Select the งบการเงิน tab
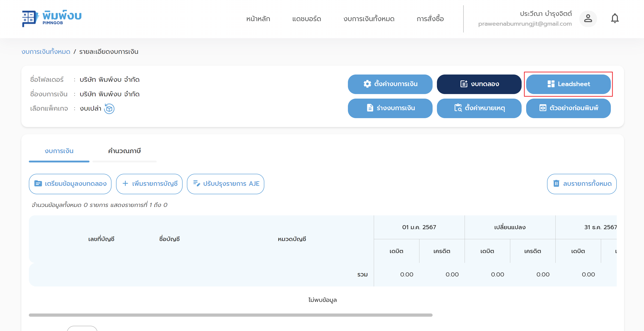Screen dimensions: 644x331 click(59, 151)
